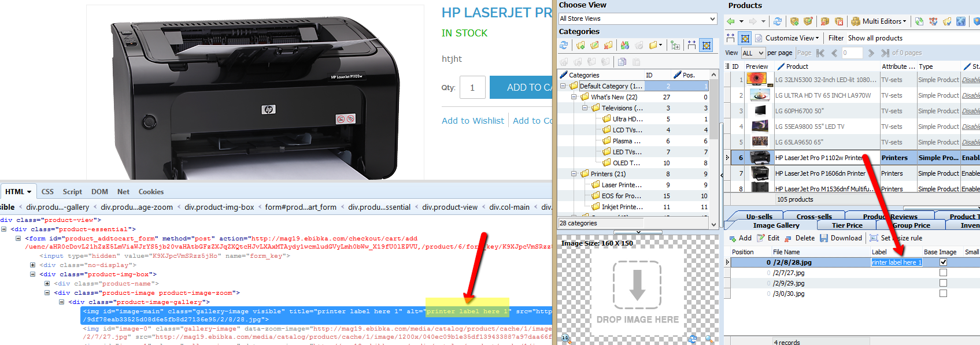Collapse the What's New category node
The width and height of the screenshot is (980, 345).
[574, 97]
